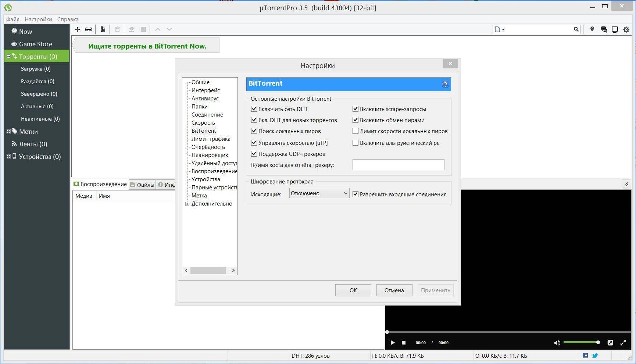Enable the local peers speed limit checkbox

point(355,131)
